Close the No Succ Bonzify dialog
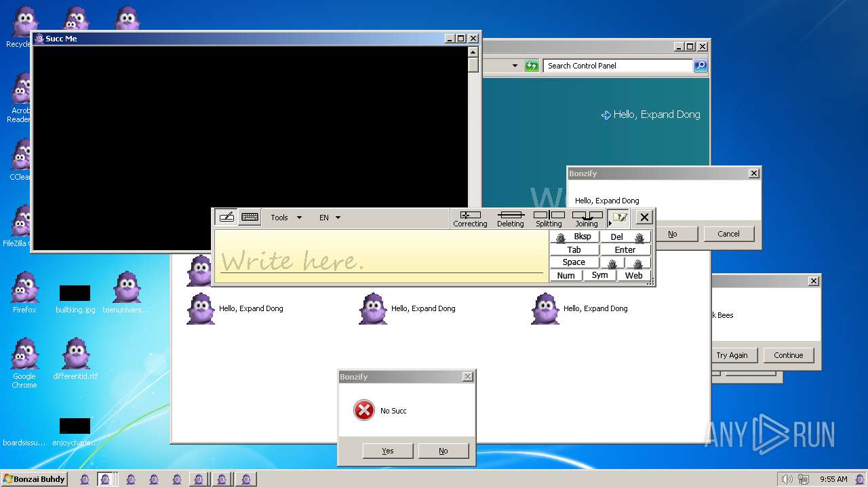The width and height of the screenshot is (868, 488). click(x=467, y=377)
